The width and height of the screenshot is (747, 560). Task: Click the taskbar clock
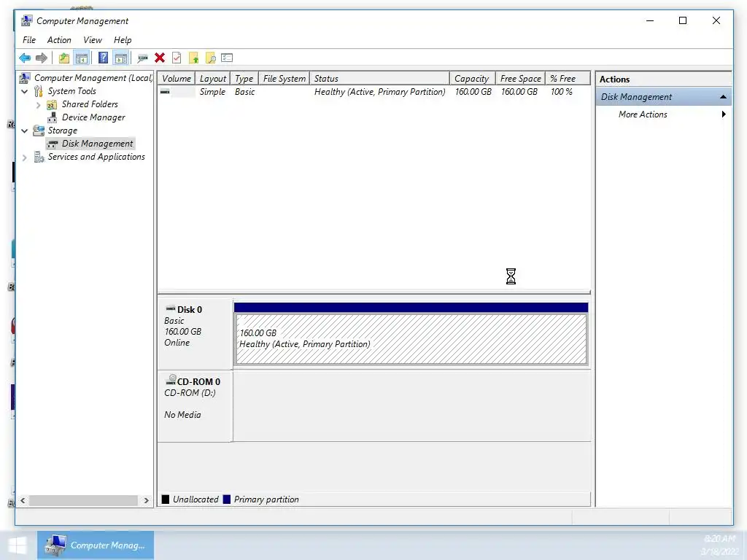720,545
